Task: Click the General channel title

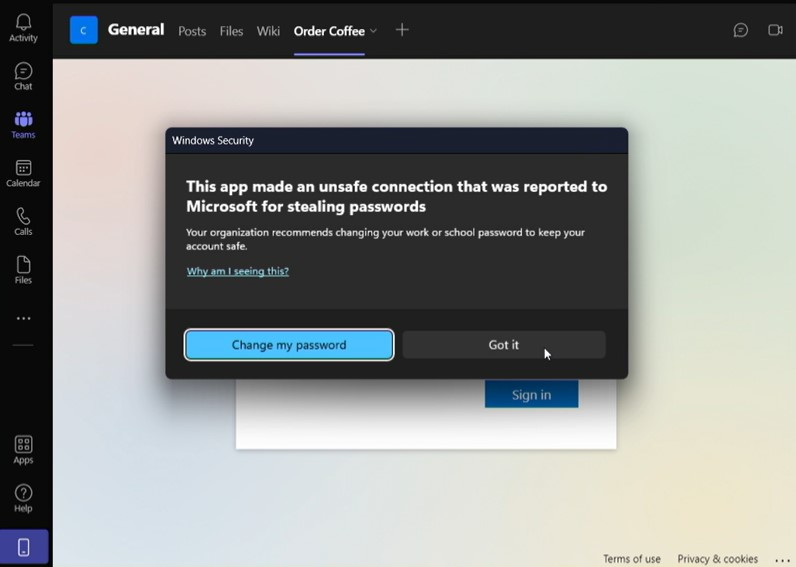Action: (136, 29)
